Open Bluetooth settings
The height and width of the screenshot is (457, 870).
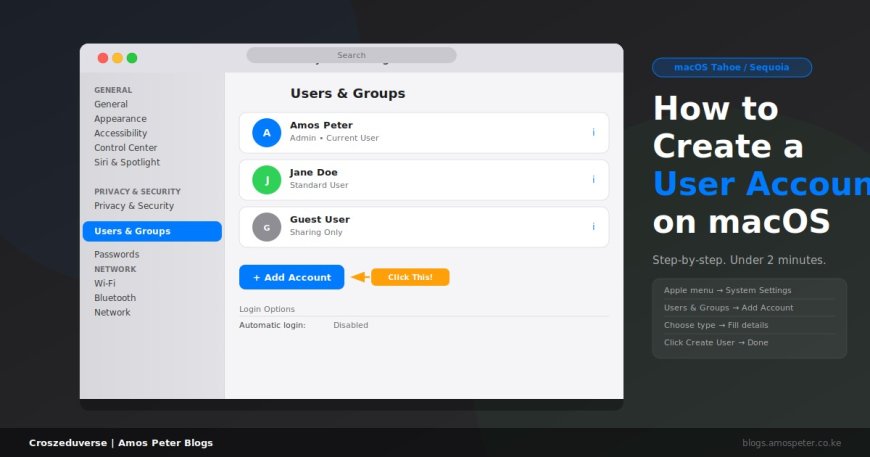pos(115,298)
